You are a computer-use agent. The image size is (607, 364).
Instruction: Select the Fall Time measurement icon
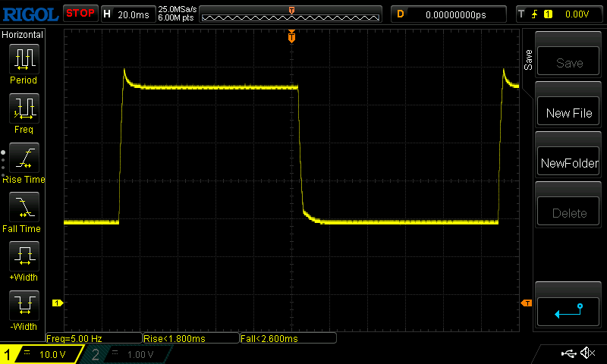tap(24, 206)
